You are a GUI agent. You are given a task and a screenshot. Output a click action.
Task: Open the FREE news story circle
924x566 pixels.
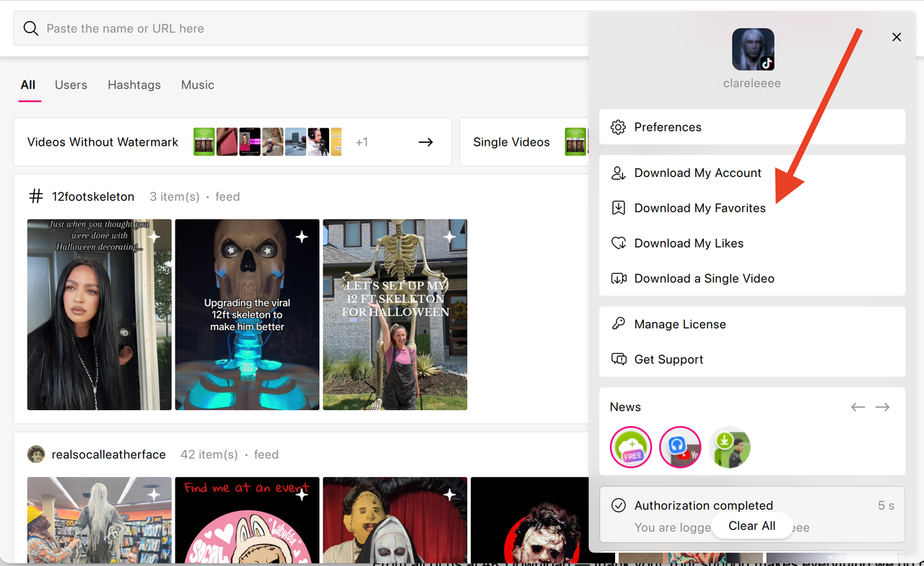[x=631, y=447]
